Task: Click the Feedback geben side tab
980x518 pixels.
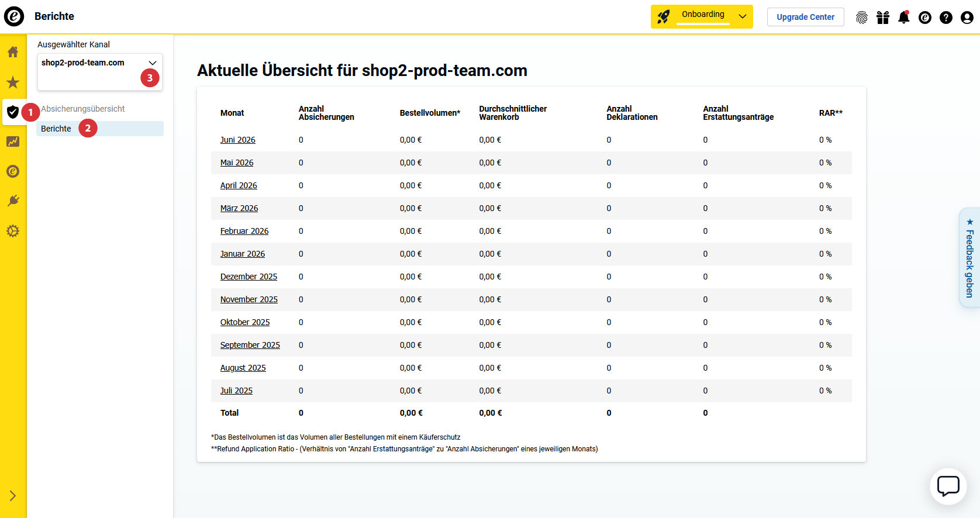Action: [969, 257]
